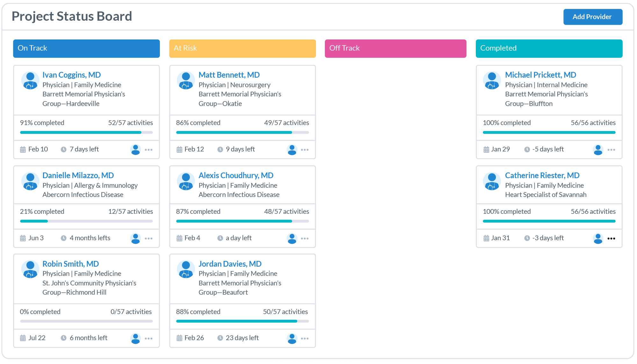Screen dimensions: 637x364
Task: Open more options on Ivan Coggins card
Action: (x=148, y=150)
